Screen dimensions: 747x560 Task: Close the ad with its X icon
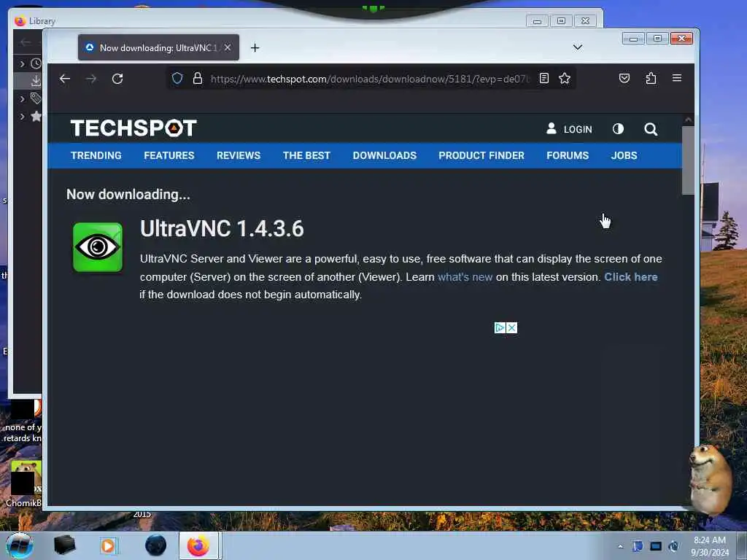click(511, 327)
